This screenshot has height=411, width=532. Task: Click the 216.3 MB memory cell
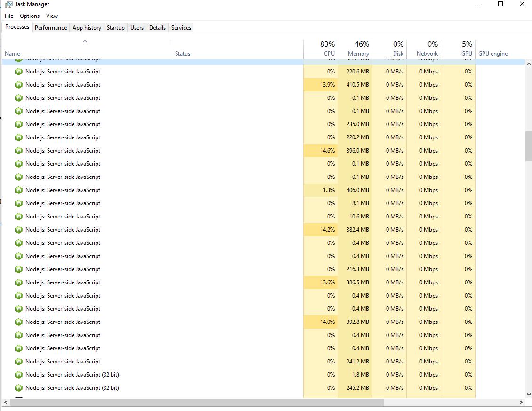pyautogui.click(x=355, y=269)
